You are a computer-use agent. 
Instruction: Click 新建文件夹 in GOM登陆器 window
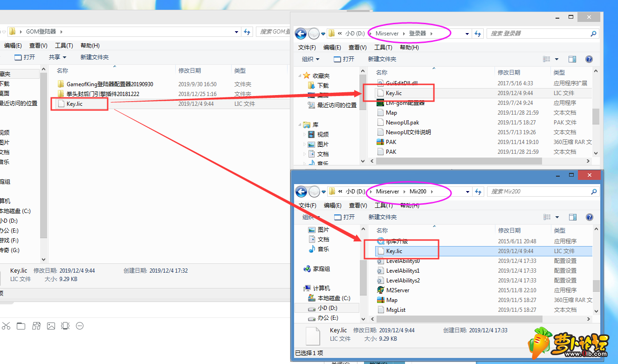coord(95,57)
